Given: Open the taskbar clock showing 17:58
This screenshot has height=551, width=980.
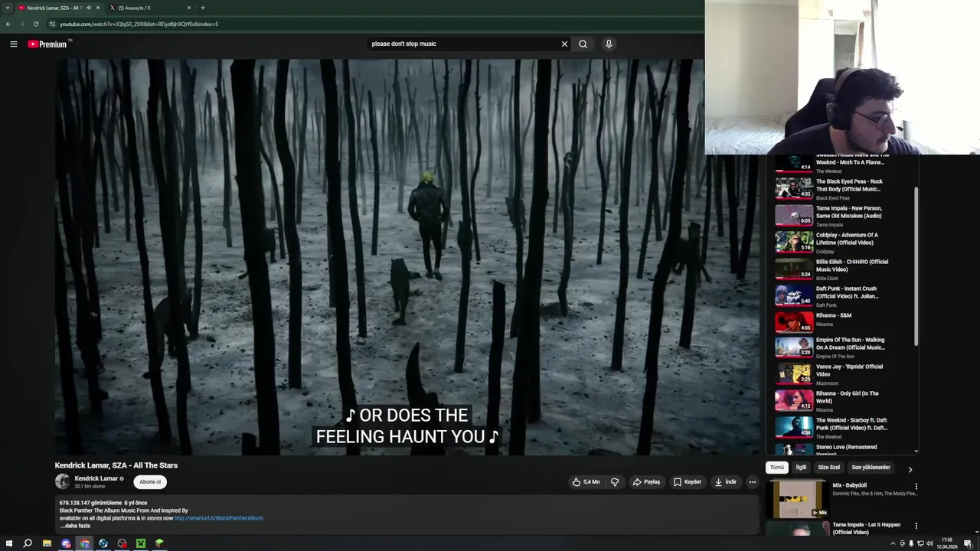Looking at the screenshot, I should [x=947, y=543].
